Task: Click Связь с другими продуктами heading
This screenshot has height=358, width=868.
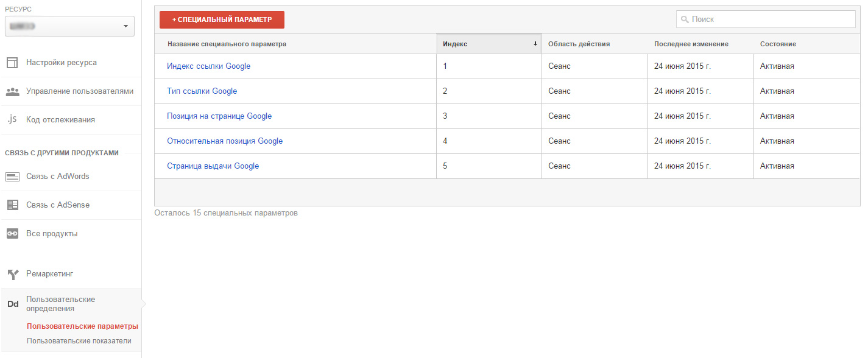Action: (62, 153)
